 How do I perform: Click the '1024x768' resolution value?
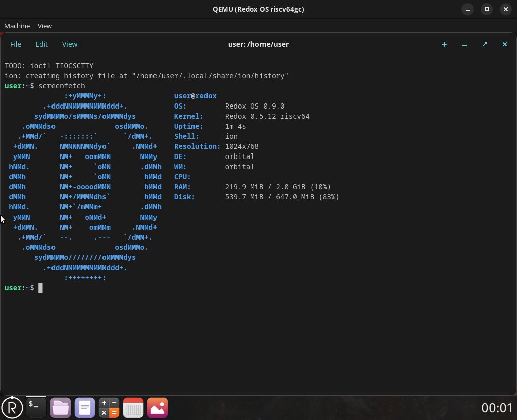click(242, 146)
